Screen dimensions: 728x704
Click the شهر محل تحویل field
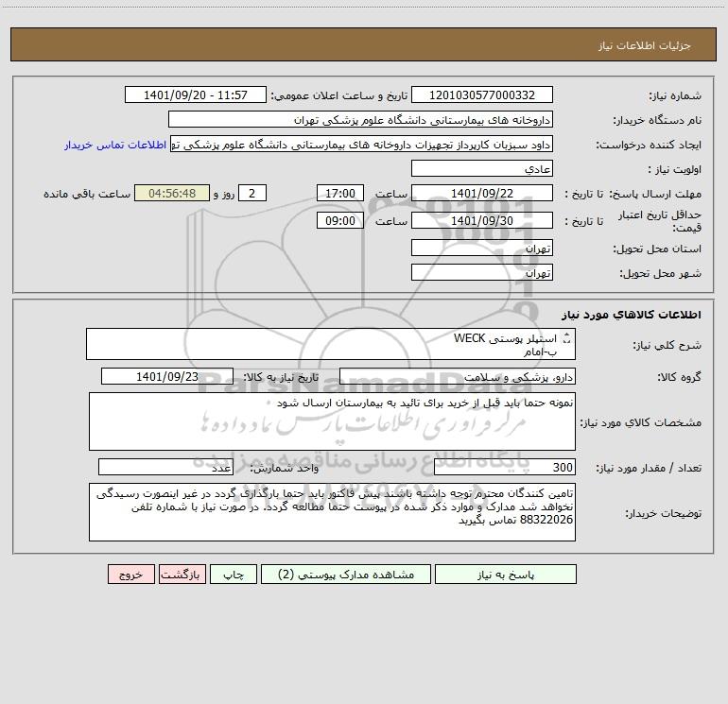tap(482, 273)
